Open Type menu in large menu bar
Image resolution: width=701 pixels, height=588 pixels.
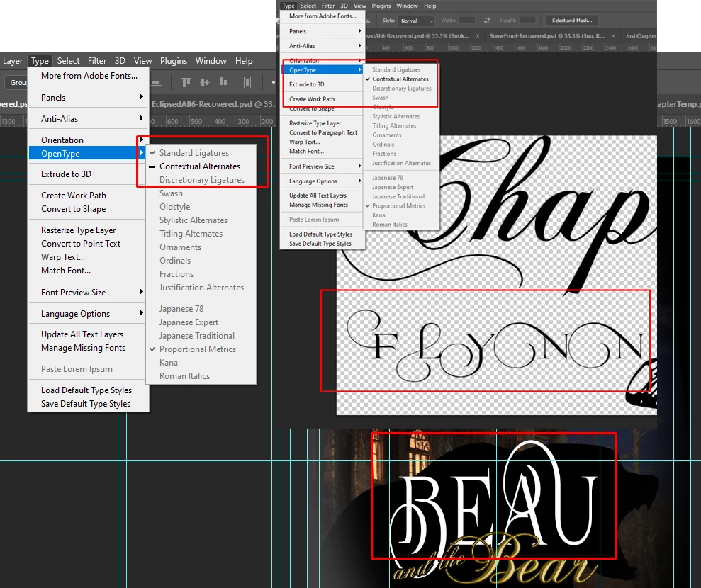pos(40,61)
